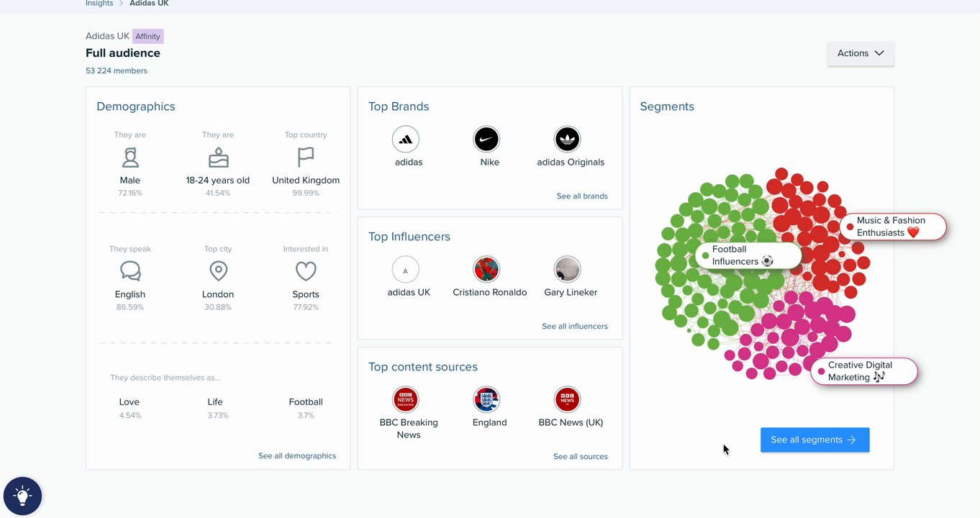Viewport: 980px width, 518px height.
Task: Click the BBC News (UK) icon
Action: (x=567, y=400)
